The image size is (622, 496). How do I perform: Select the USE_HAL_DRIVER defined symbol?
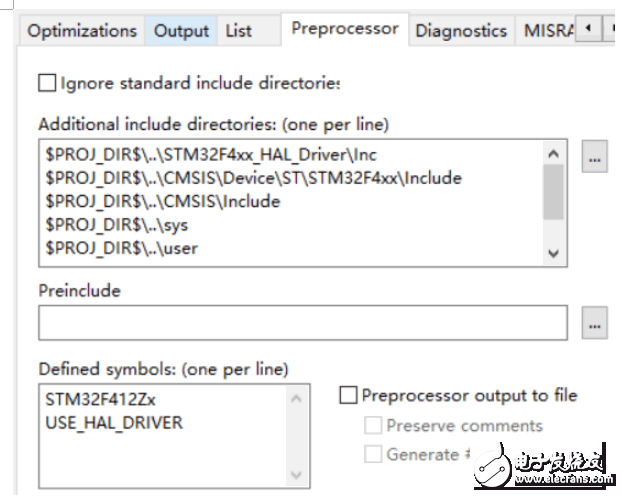tap(114, 422)
